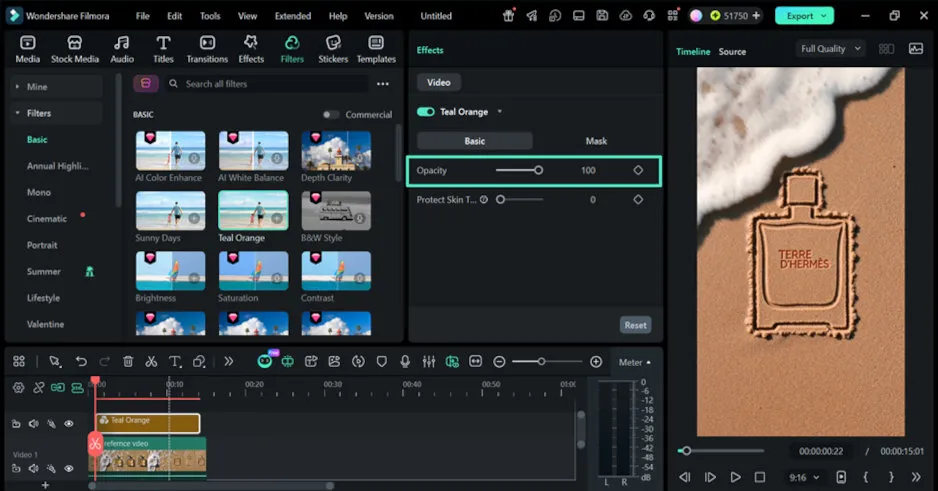Screen dimensions: 938x491
Task: Select the Portrait filter category
Action: click(x=42, y=245)
